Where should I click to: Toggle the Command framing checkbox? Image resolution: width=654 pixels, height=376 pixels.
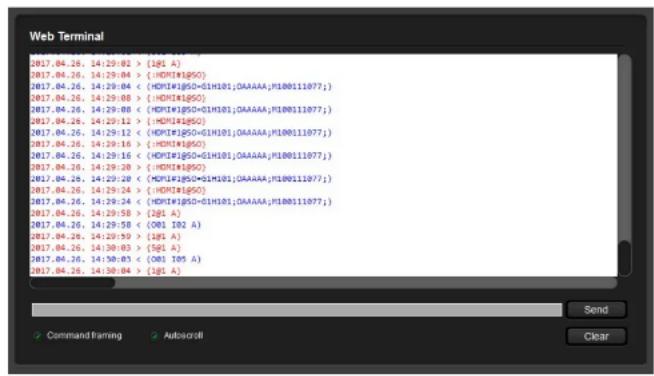(38, 336)
